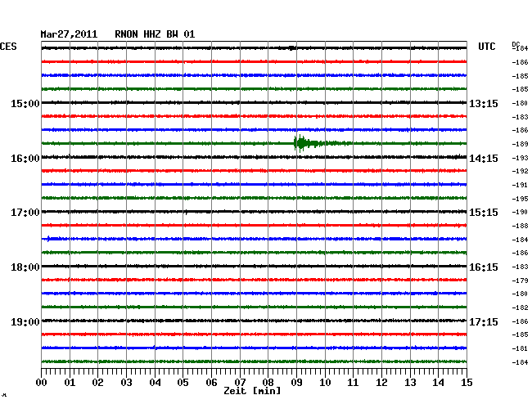Select the "CES" label at top left
Image resolution: width=532 pixels, height=404 pixels.
pos(8,47)
